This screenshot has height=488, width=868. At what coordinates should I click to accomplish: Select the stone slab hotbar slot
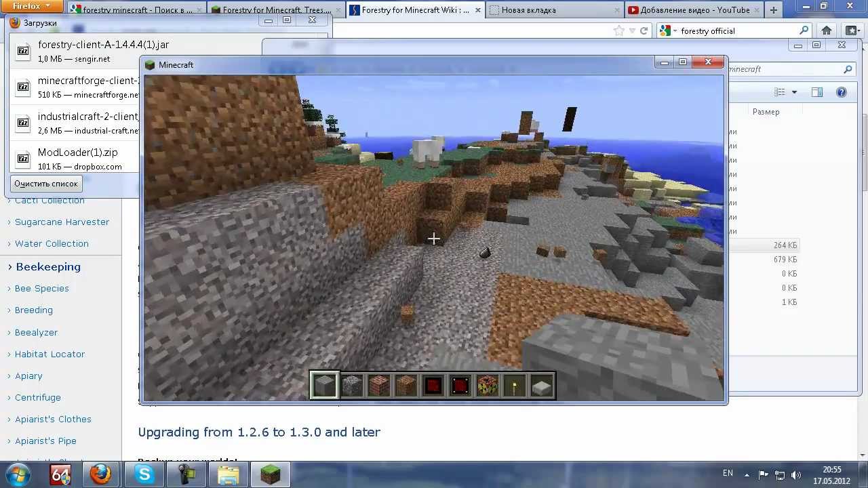click(542, 386)
